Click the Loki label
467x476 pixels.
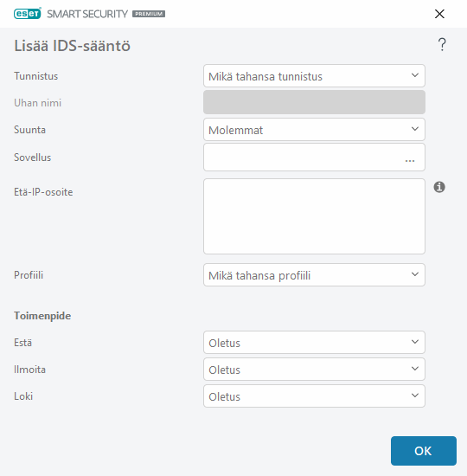23,396
